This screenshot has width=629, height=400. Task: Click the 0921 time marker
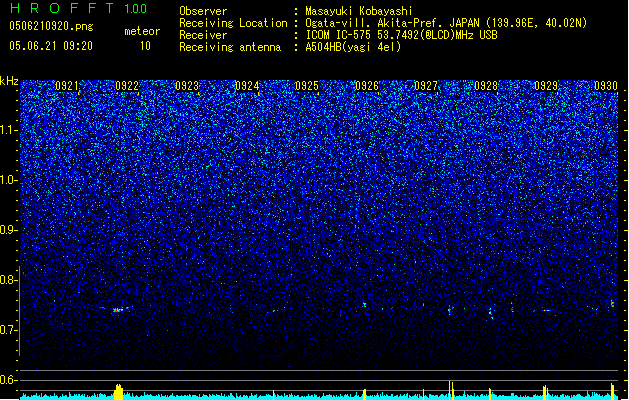[x=67, y=86]
